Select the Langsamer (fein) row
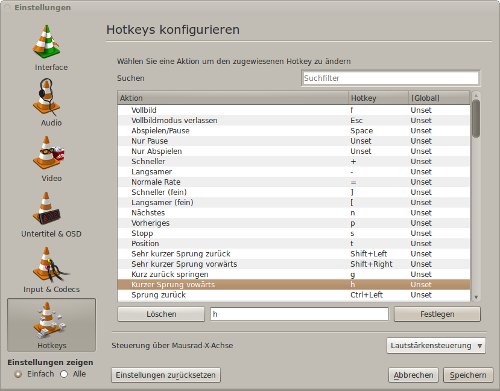The image size is (500, 391). point(294,202)
